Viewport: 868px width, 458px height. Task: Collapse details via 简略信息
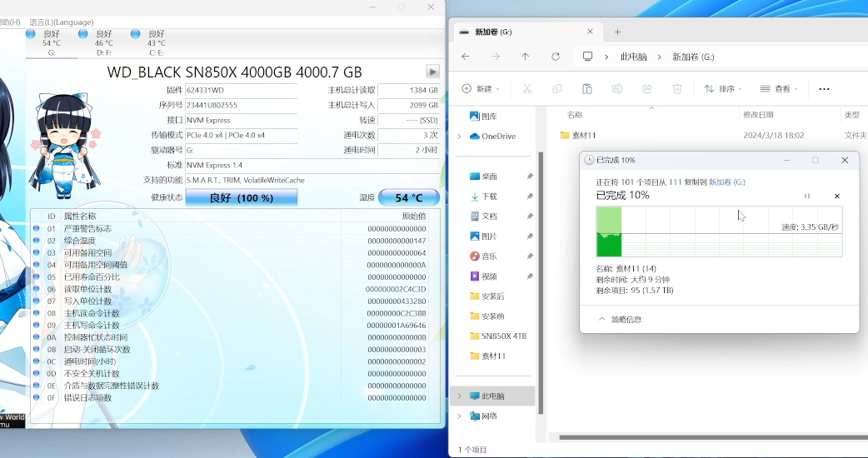[x=620, y=319]
